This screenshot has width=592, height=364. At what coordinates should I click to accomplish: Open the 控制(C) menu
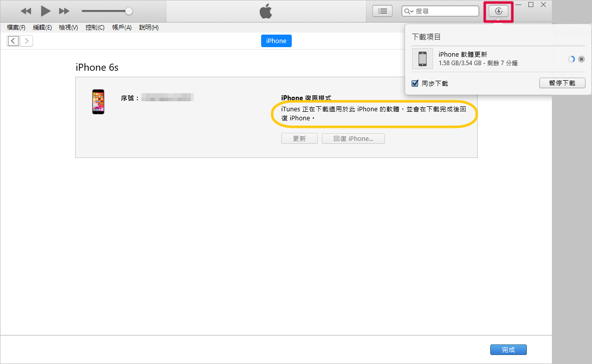[95, 28]
